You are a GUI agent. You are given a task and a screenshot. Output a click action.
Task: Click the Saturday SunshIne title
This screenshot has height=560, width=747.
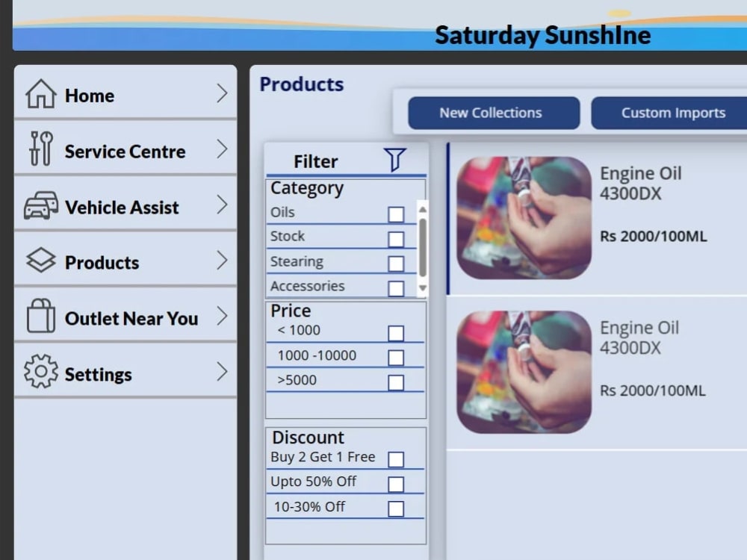click(x=542, y=35)
